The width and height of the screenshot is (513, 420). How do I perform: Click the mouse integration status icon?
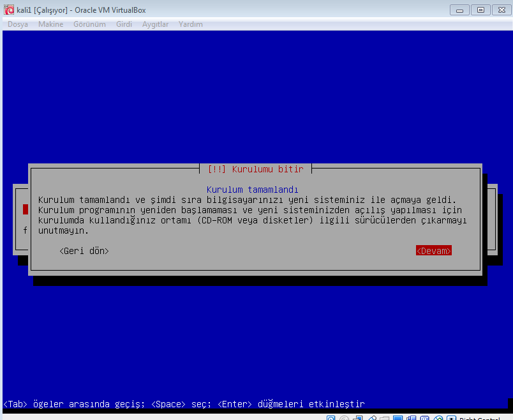pyautogui.click(x=437, y=418)
